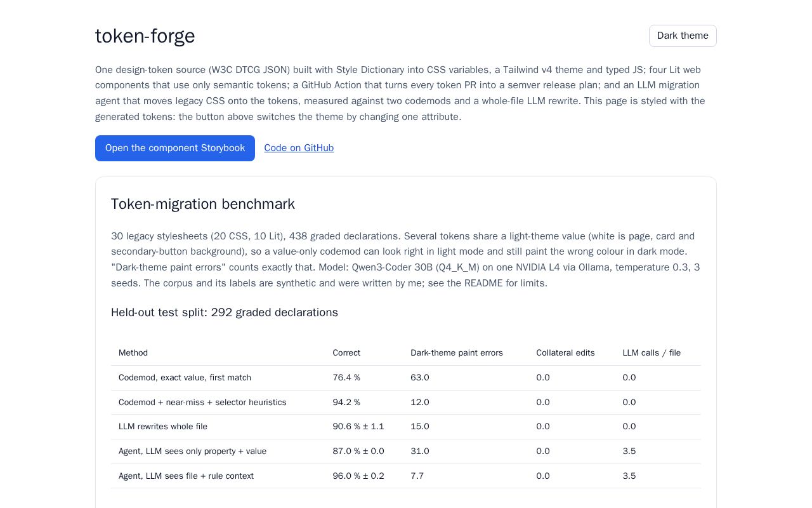Image resolution: width=812 pixels, height=508 pixels.
Task: Click the Dark-theme paint errors column header
Action: 457,352
